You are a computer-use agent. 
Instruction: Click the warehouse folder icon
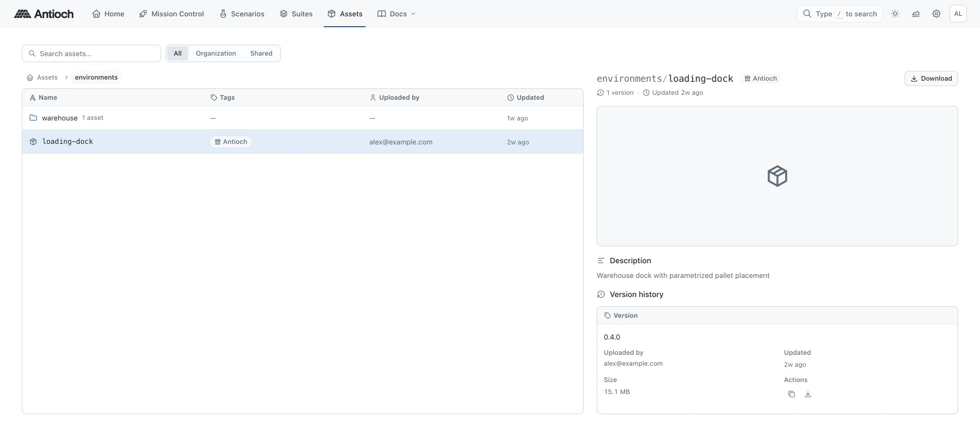(x=33, y=118)
